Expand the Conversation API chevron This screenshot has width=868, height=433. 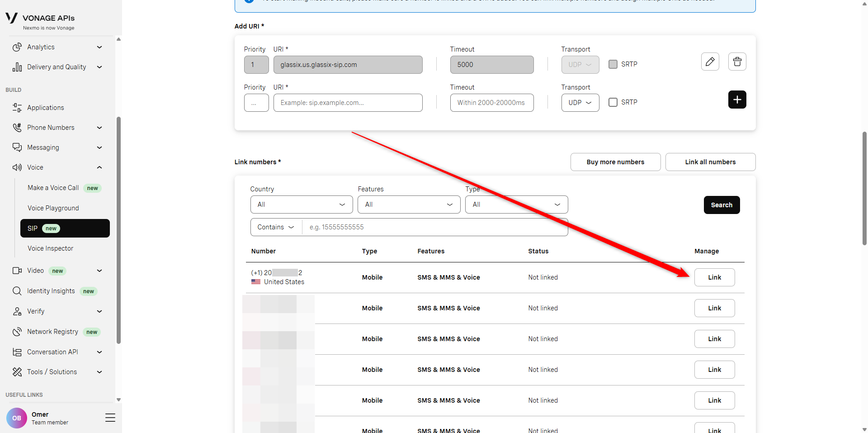point(99,352)
